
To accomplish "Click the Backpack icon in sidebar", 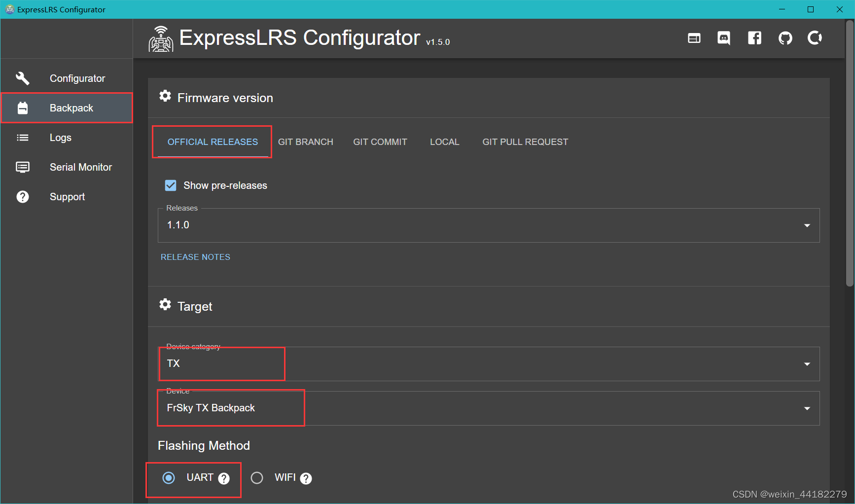I will pyautogui.click(x=23, y=108).
